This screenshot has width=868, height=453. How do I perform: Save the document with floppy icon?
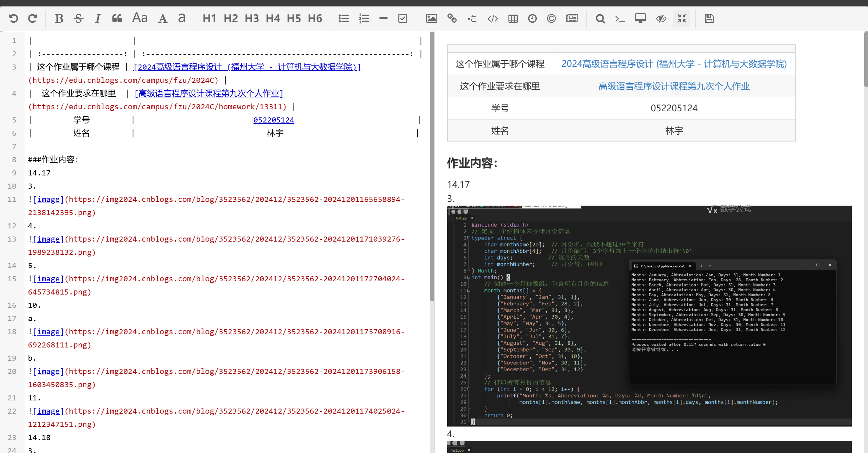[709, 18]
